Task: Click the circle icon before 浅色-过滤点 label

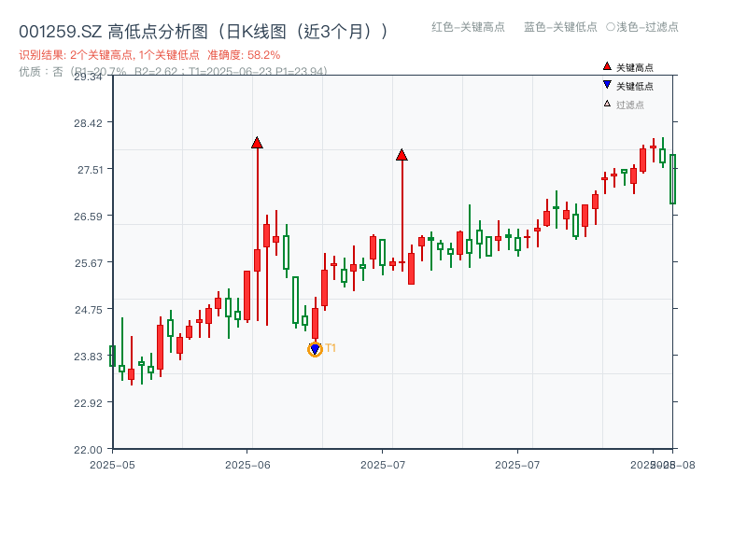Action: 610,28
